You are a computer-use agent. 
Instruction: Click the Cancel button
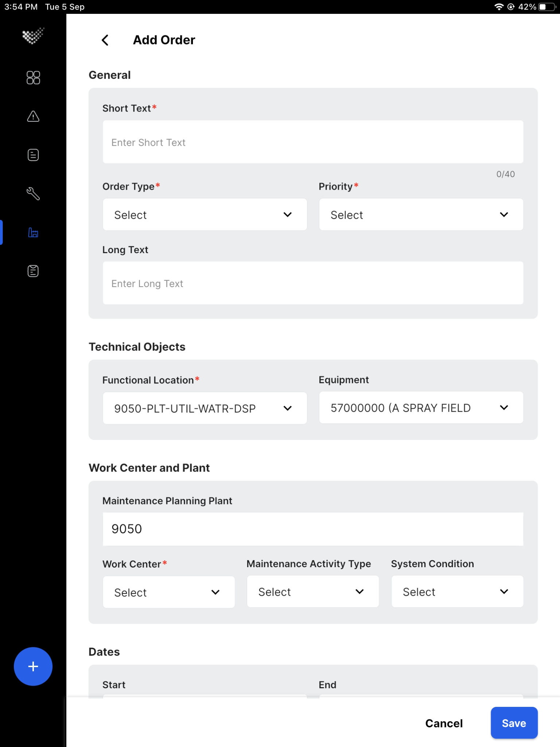click(x=444, y=723)
